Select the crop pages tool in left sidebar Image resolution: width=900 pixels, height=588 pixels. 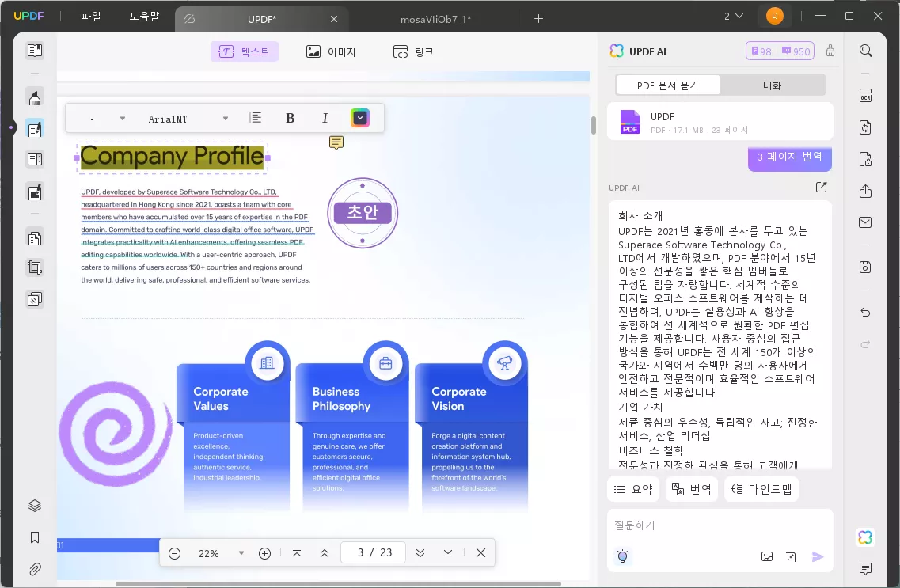(34, 267)
